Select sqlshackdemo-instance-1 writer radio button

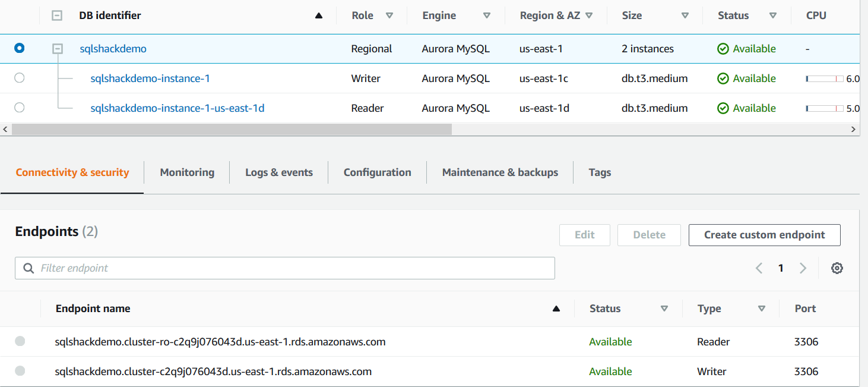pos(20,78)
